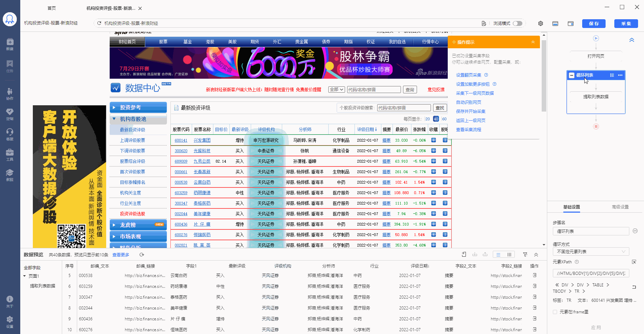Open the 循环列表 node three-dot menu
Screen dimensions: 644x334
coord(620,75)
